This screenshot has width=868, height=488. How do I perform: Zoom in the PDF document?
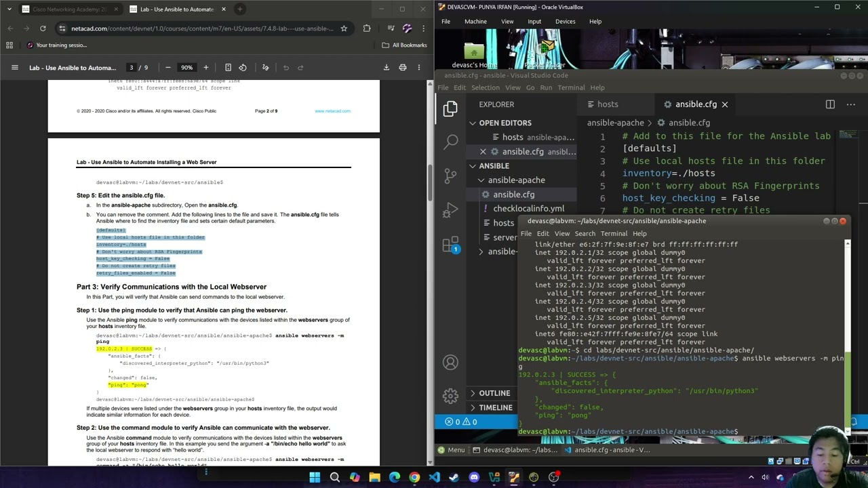tap(205, 67)
